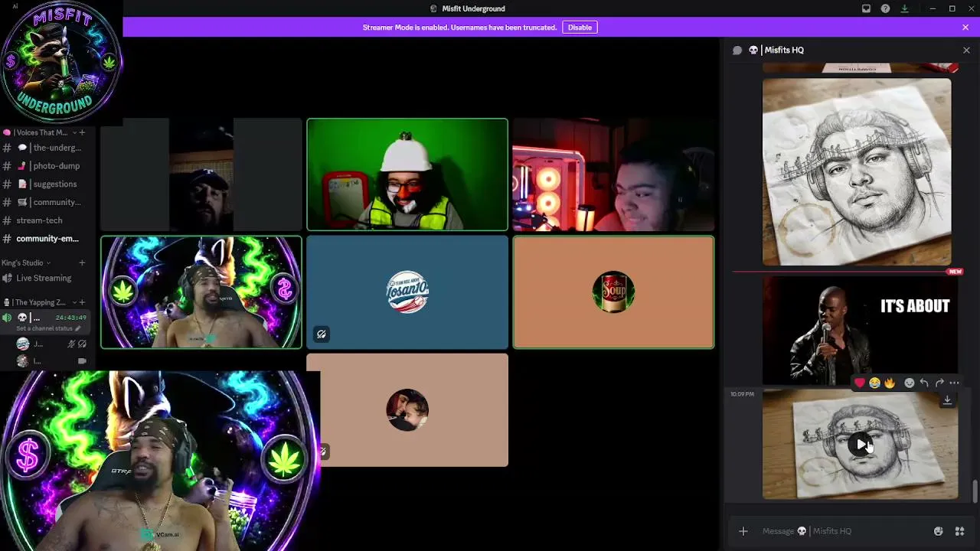Open the IT'S ABOUT GIF in chat
The height and width of the screenshot is (551, 980).
coord(860,330)
